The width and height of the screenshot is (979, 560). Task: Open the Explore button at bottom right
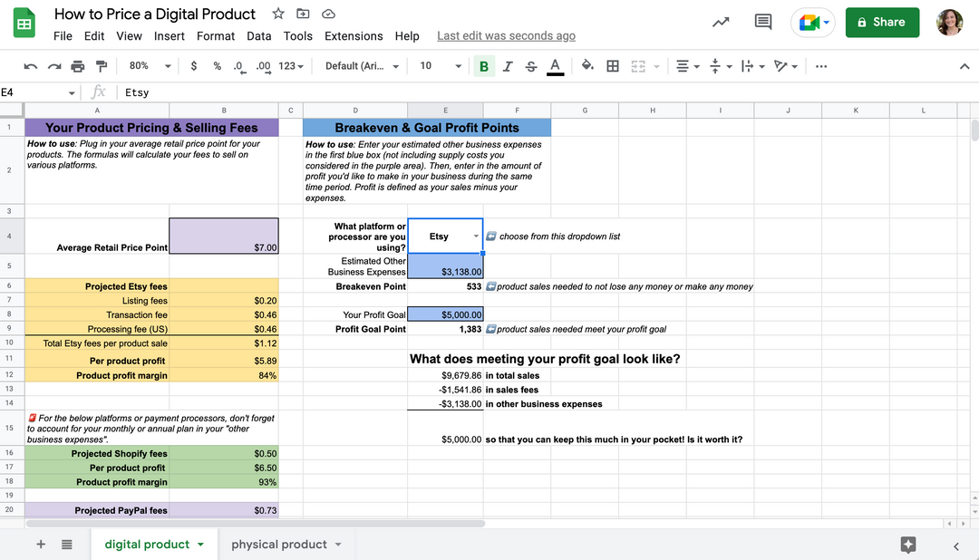[908, 545]
